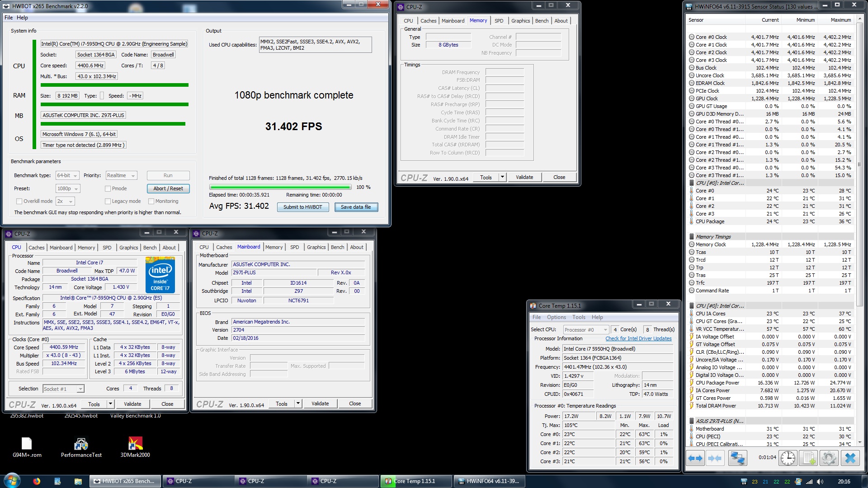Image resolution: width=868 pixels, height=488 pixels.
Task: Click Tools dropdown arrow in CPU-Z CPU window
Action: point(110,404)
